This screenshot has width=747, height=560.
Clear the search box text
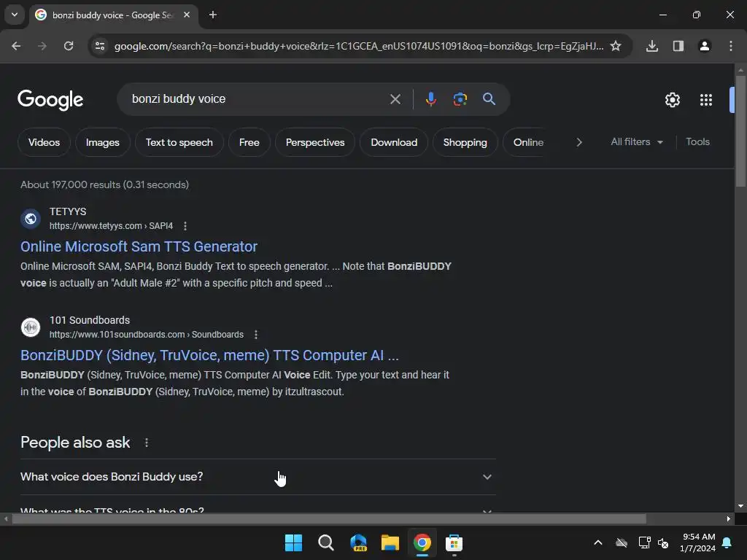coord(395,99)
